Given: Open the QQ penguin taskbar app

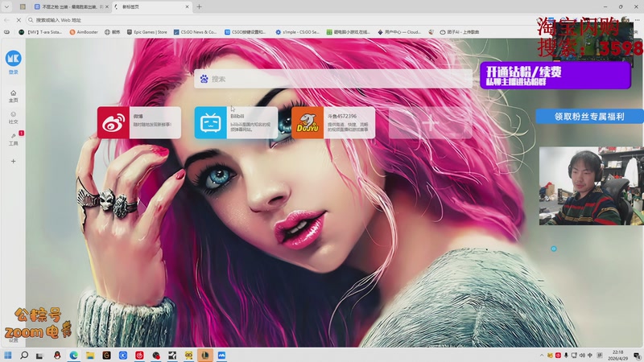Looking at the screenshot, I should tap(57, 355).
